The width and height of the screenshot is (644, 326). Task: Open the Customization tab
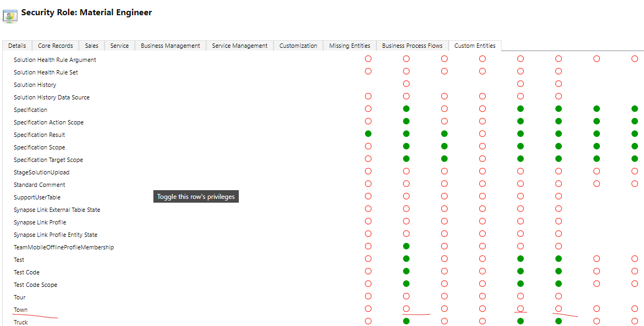pyautogui.click(x=298, y=46)
